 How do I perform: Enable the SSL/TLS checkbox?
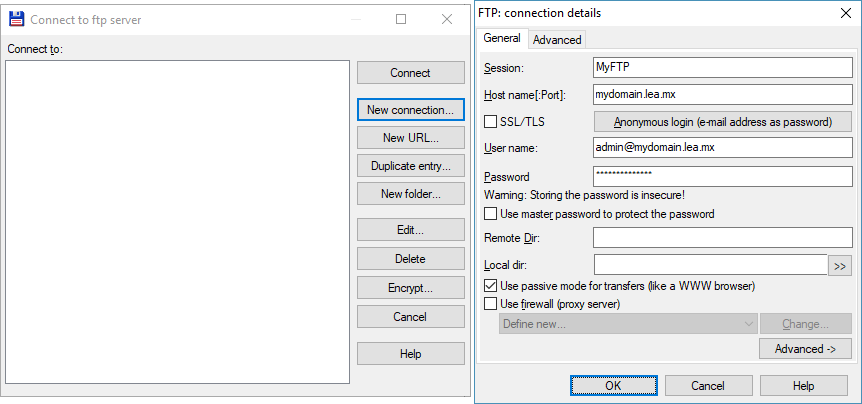pos(490,121)
